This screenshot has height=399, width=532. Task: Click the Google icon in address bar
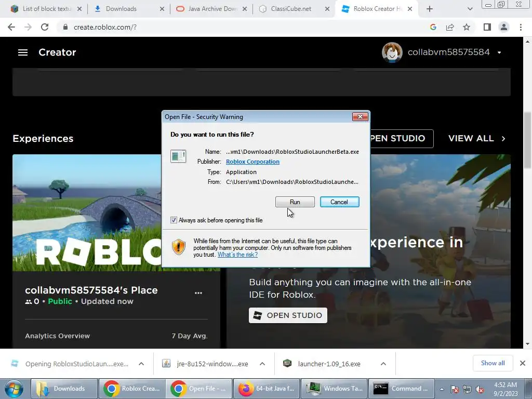433,27
